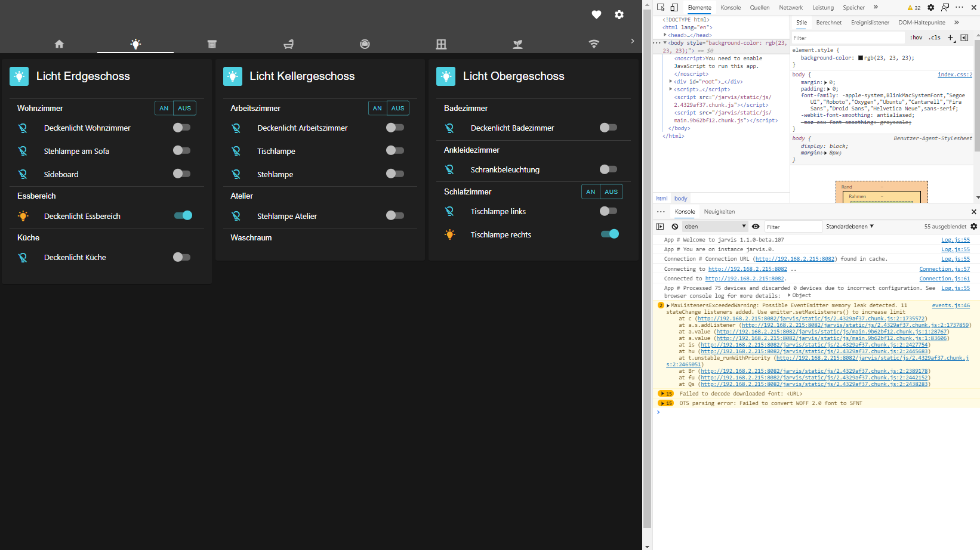The height and width of the screenshot is (550, 980).
Task: Click lit bulb icon of Tischlampe rechts
Action: pyautogui.click(x=449, y=234)
